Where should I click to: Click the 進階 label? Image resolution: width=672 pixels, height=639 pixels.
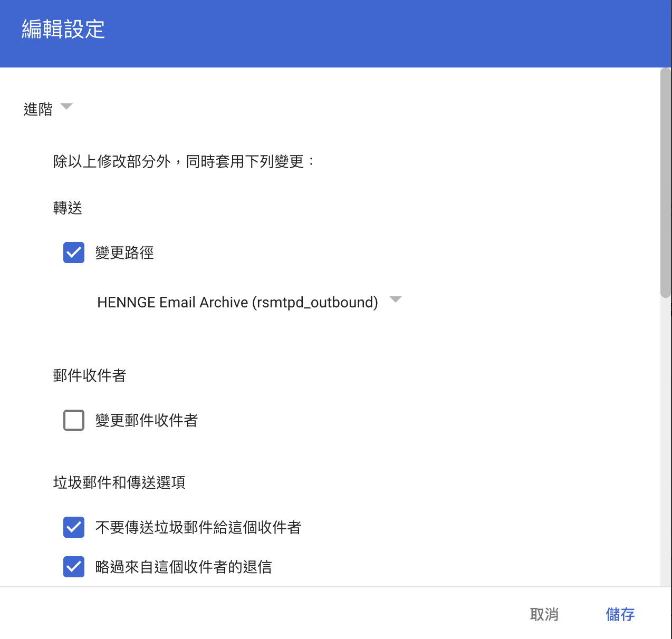coord(39,109)
